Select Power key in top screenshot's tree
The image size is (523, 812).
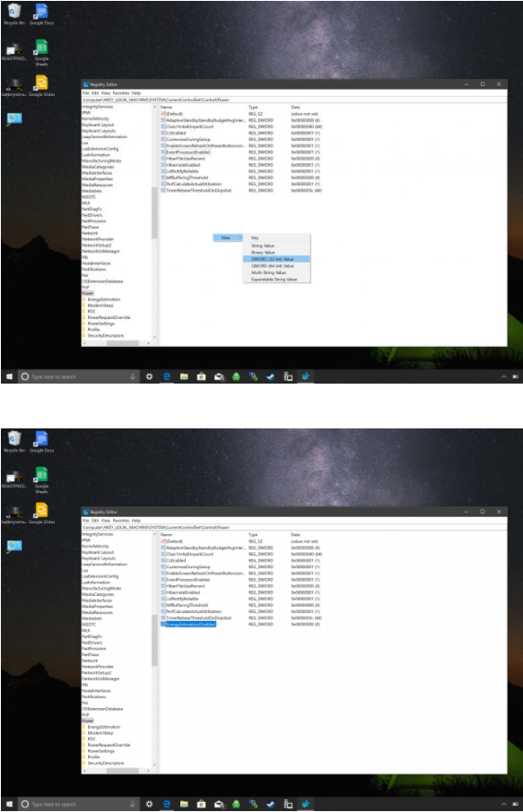pos(88,294)
